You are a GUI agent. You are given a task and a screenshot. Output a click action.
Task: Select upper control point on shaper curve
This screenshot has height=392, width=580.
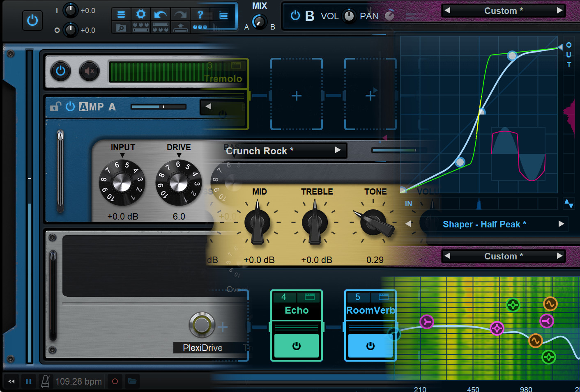click(512, 56)
